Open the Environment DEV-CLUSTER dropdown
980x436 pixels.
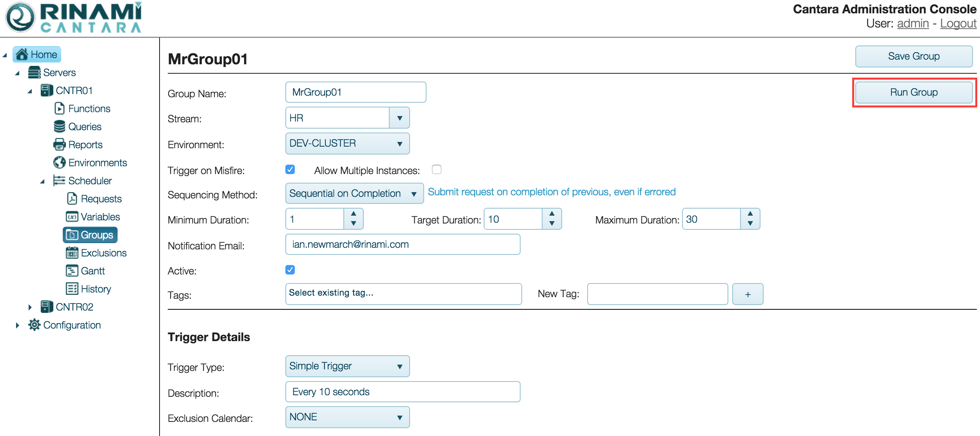coord(347,144)
